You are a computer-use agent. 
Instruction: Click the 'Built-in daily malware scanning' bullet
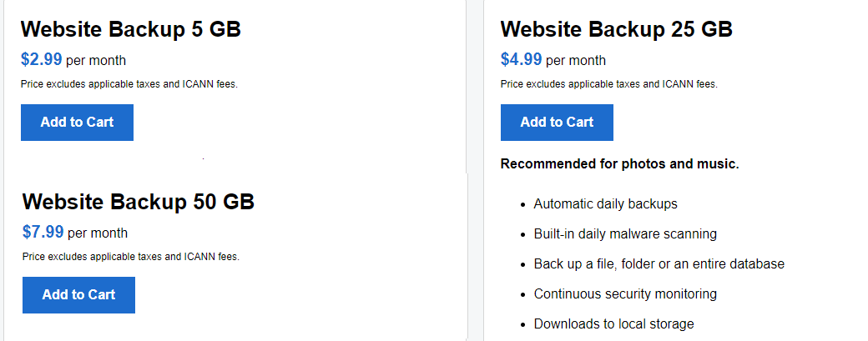[625, 233]
